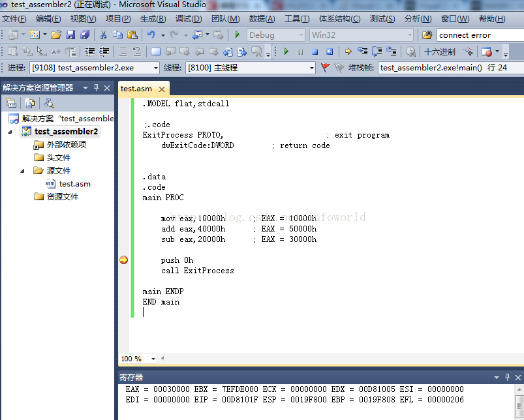Screen dimensions: 524x420
Task: Decrease line indent toolbar icon
Action: (89, 52)
